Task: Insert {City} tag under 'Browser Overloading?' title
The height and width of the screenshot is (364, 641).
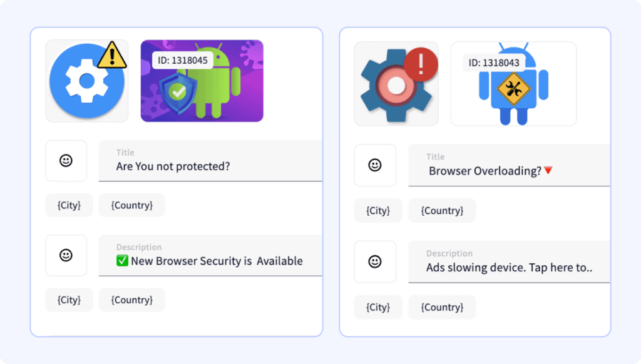Action: pyautogui.click(x=378, y=210)
